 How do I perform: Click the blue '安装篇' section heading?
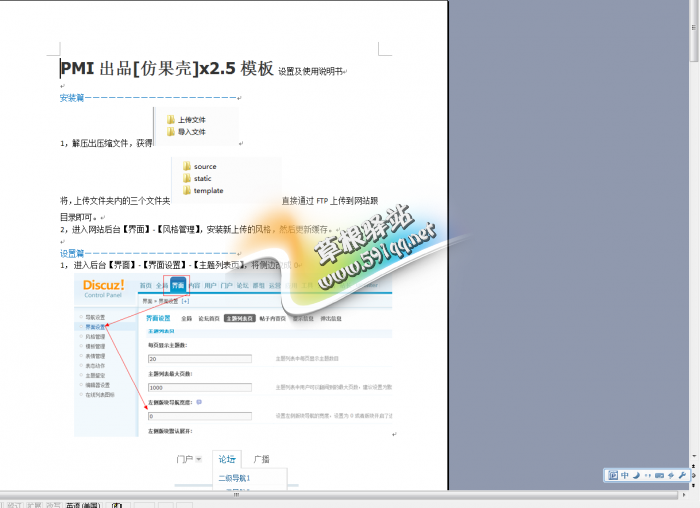tap(72, 98)
